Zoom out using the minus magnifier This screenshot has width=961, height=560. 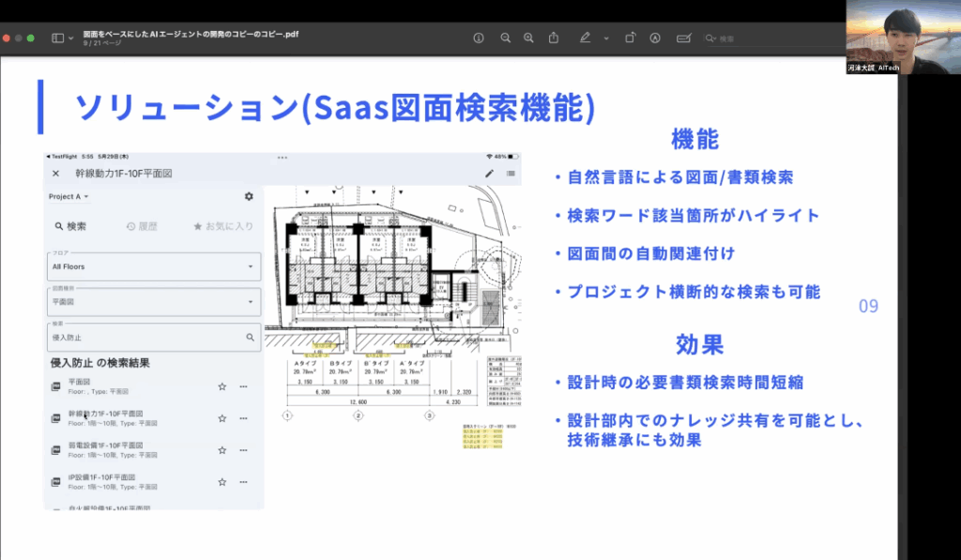505,38
